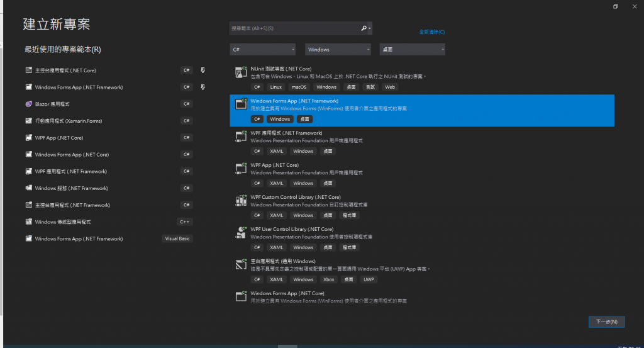The image size is (644, 348).
Task: Click the 行動應用程式 (Xamarin.Forms) icon
Action: [29, 121]
